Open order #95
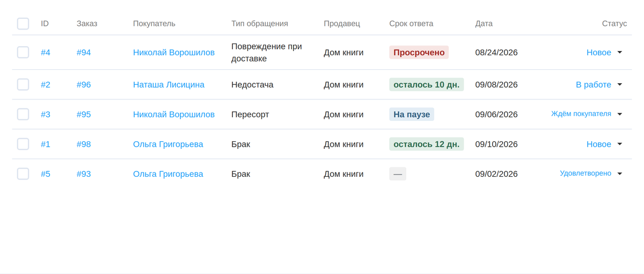The image size is (644, 274). coord(84,114)
